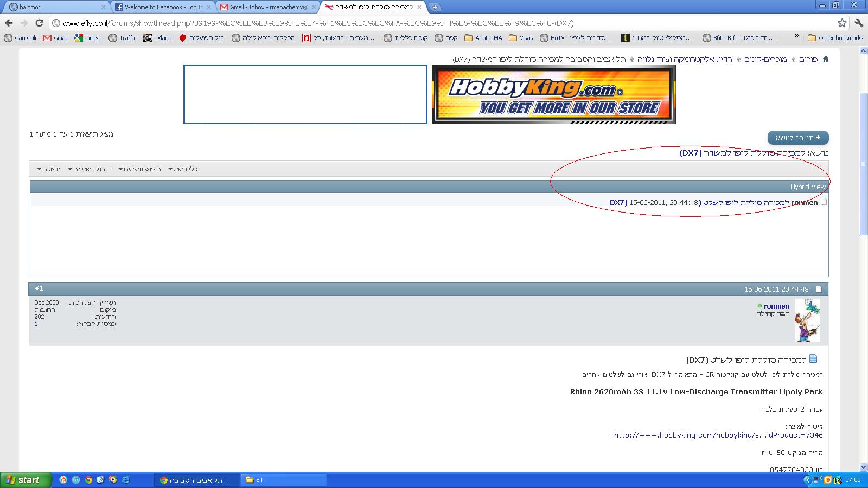The image size is (868, 488).
Task: Switch to the Welcome to Facebook tab
Action: coord(163,7)
